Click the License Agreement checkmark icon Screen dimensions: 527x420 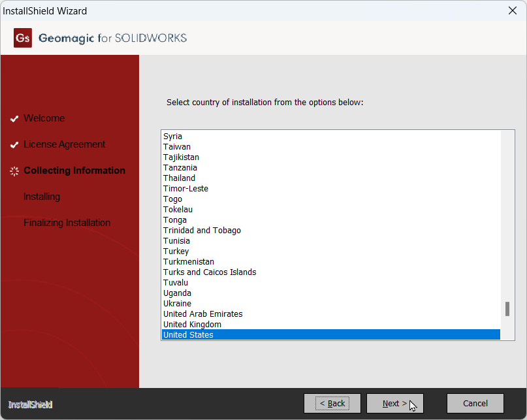tap(14, 145)
